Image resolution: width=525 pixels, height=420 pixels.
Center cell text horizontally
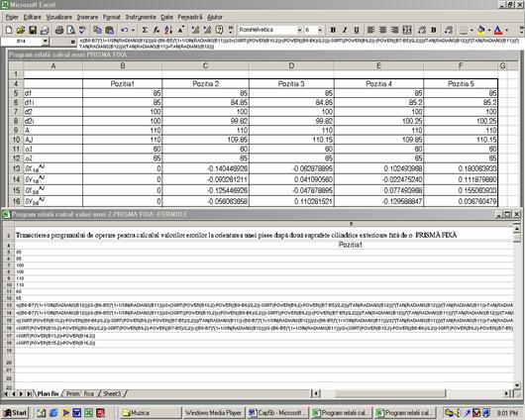click(x=382, y=30)
